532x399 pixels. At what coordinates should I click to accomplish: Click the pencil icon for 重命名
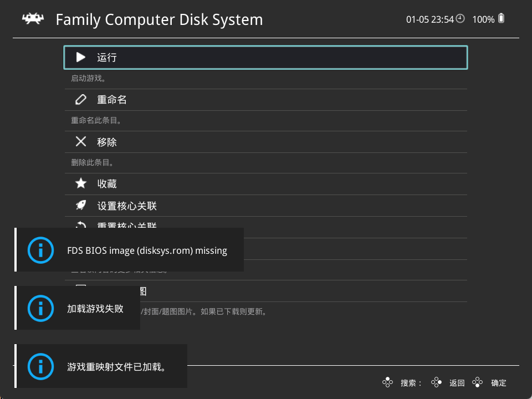tap(81, 100)
